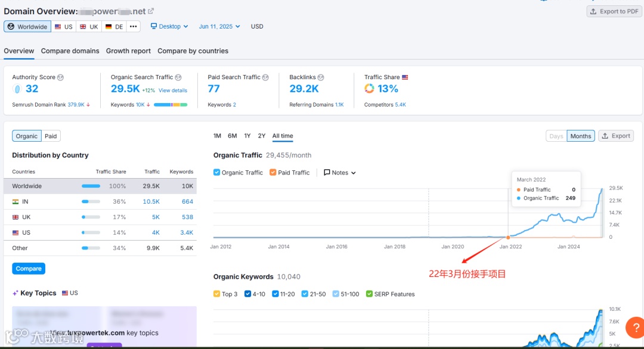The width and height of the screenshot is (644, 349).
Task: Click the March 2022 point on traffic chart
Action: (x=508, y=238)
